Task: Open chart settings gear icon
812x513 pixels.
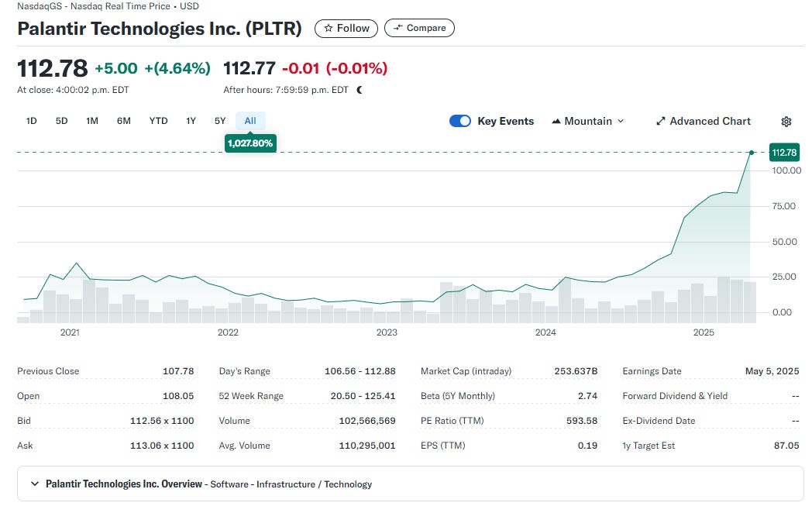Action: click(786, 121)
